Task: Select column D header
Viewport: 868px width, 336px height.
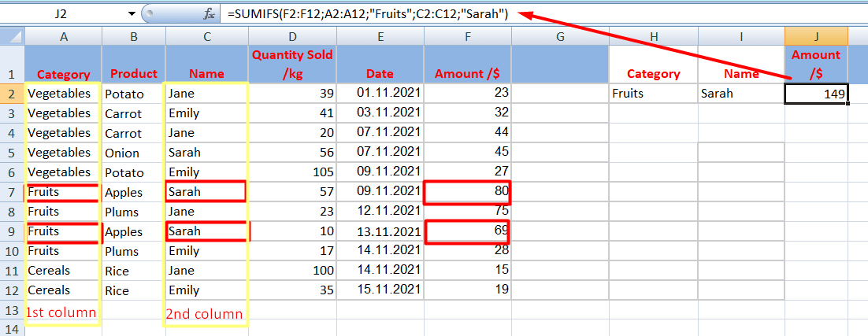Action: point(292,36)
